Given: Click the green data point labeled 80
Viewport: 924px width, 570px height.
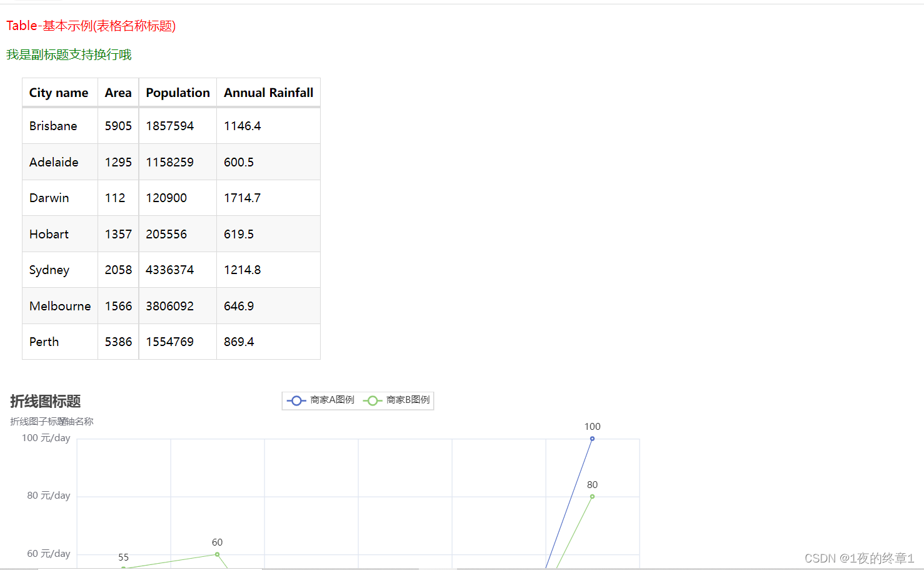Looking at the screenshot, I should click(x=592, y=497).
